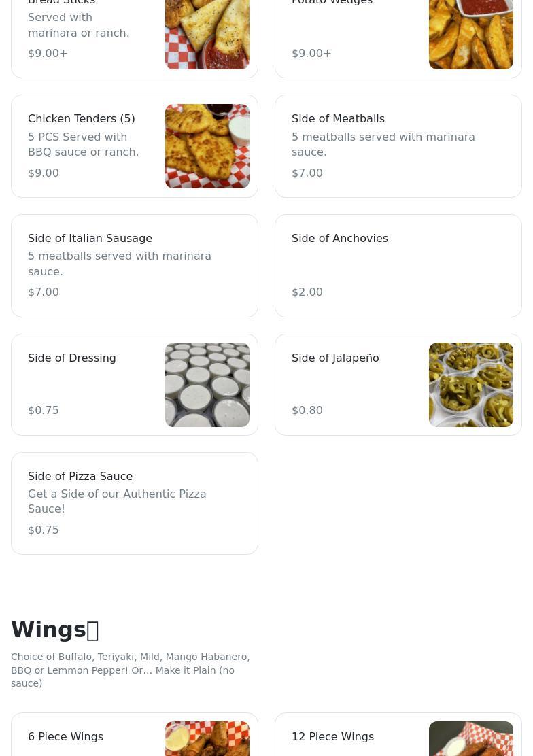Click the Potato Wedges photo

point(471,34)
